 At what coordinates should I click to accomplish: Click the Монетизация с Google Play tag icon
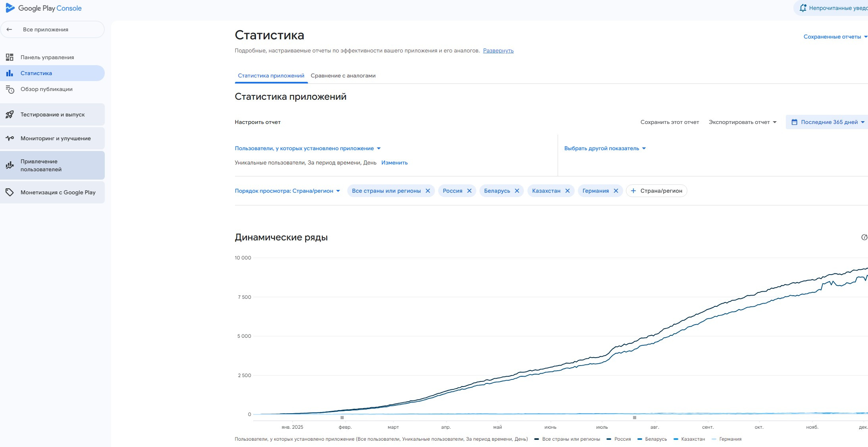tap(10, 192)
